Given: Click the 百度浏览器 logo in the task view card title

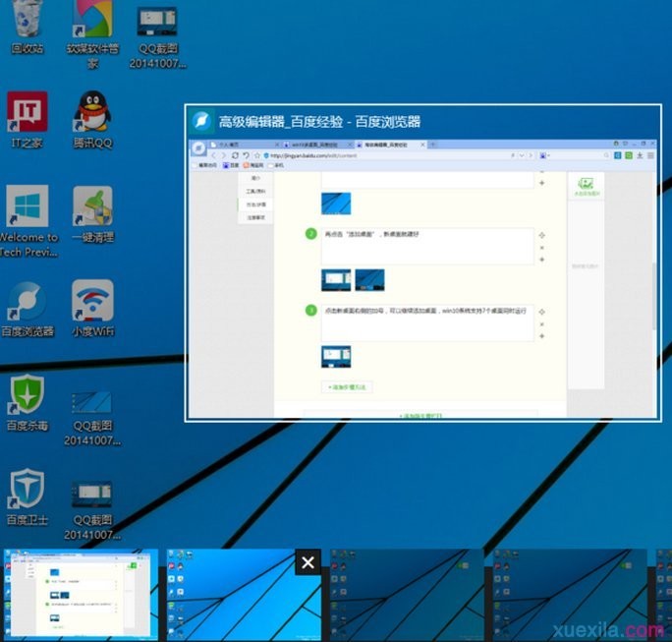Looking at the screenshot, I should (x=201, y=121).
